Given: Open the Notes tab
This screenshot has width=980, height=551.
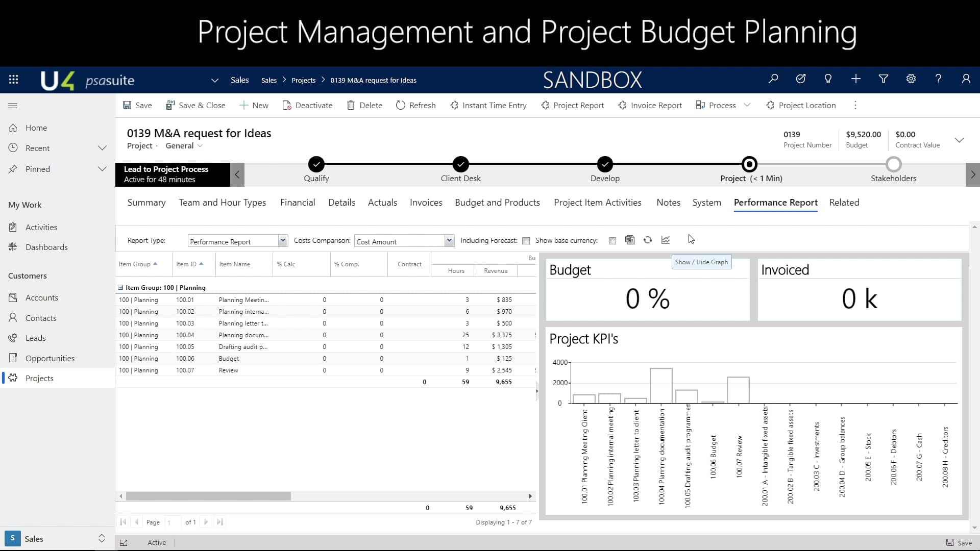Looking at the screenshot, I should tap(668, 203).
